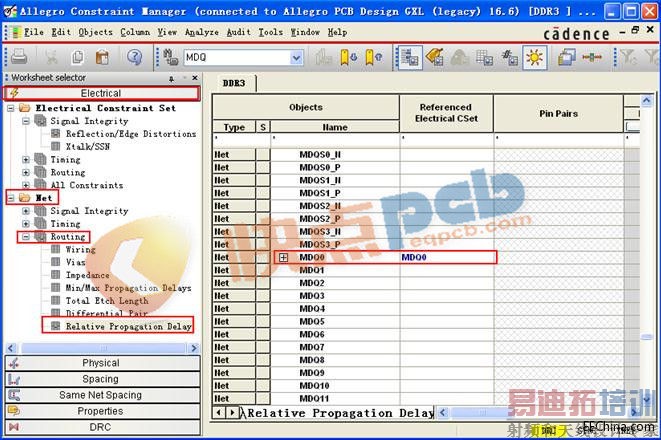
Task: Collapse the Electrical Constraint Set folder
Action: pyautogui.click(x=11, y=108)
